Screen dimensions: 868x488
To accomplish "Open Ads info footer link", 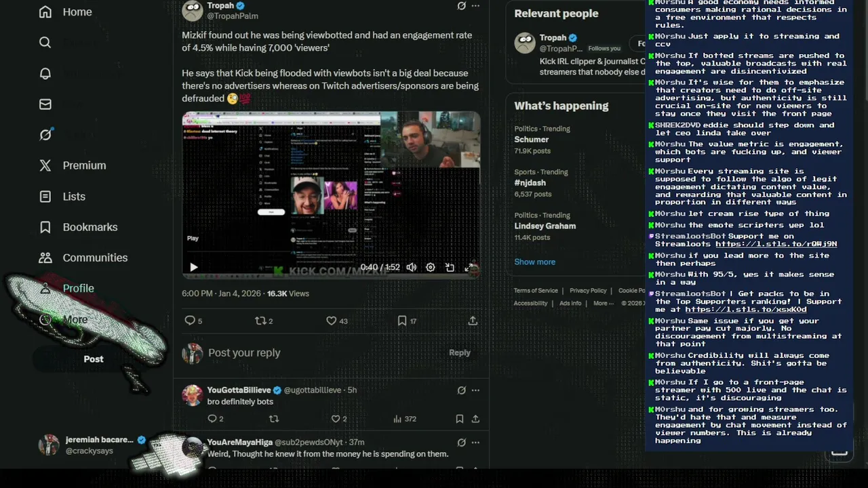I will point(570,303).
